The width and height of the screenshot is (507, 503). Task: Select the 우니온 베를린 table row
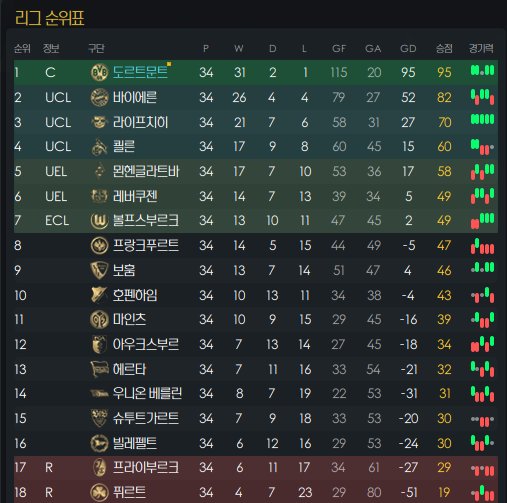[256, 394]
